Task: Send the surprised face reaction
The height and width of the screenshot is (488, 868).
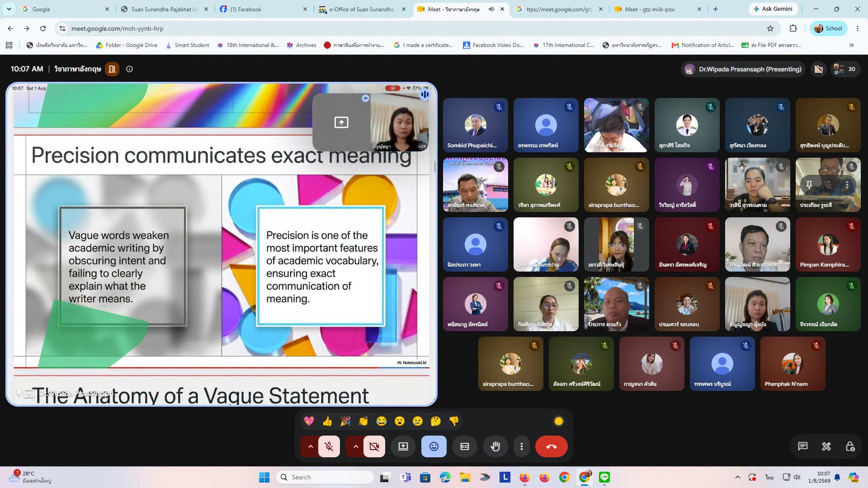Action: pyautogui.click(x=400, y=421)
